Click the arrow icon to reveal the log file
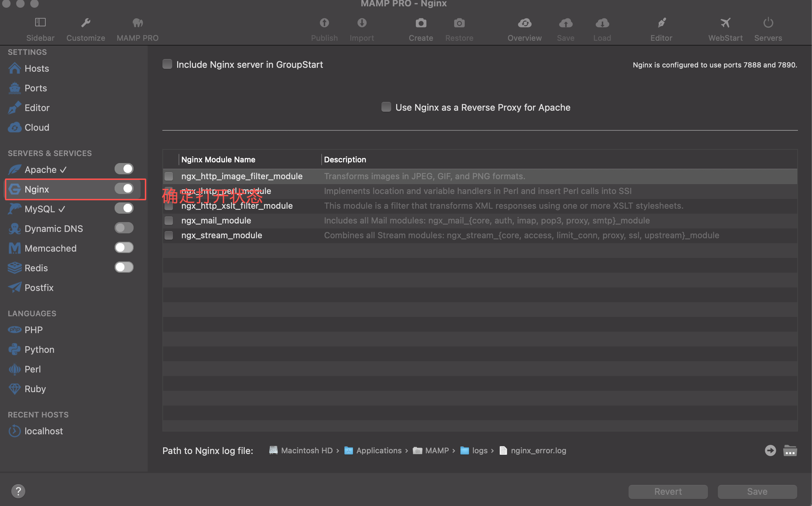 pos(770,450)
